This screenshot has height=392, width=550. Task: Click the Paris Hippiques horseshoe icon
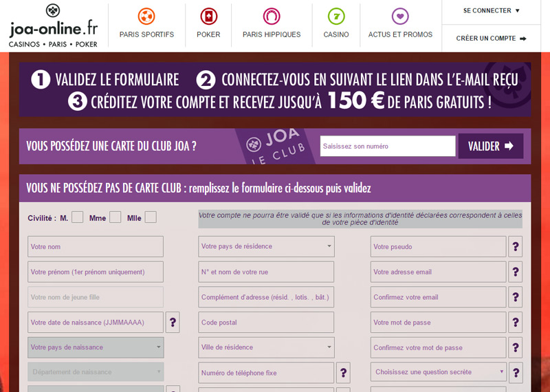tap(272, 16)
